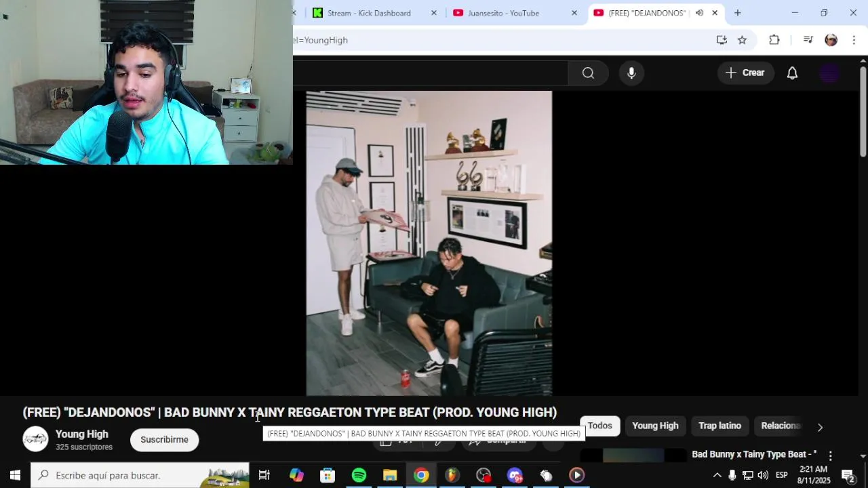Image resolution: width=868 pixels, height=488 pixels.
Task: Click the 325 suscriptores text
Action: [84, 447]
